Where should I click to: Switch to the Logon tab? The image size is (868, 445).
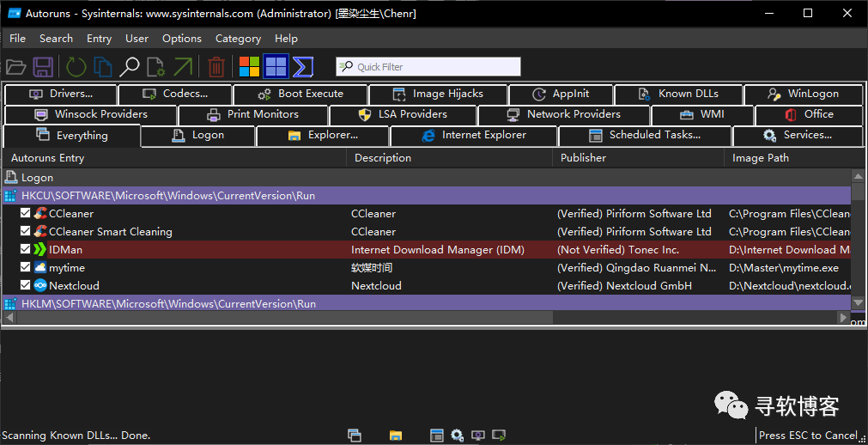199,135
